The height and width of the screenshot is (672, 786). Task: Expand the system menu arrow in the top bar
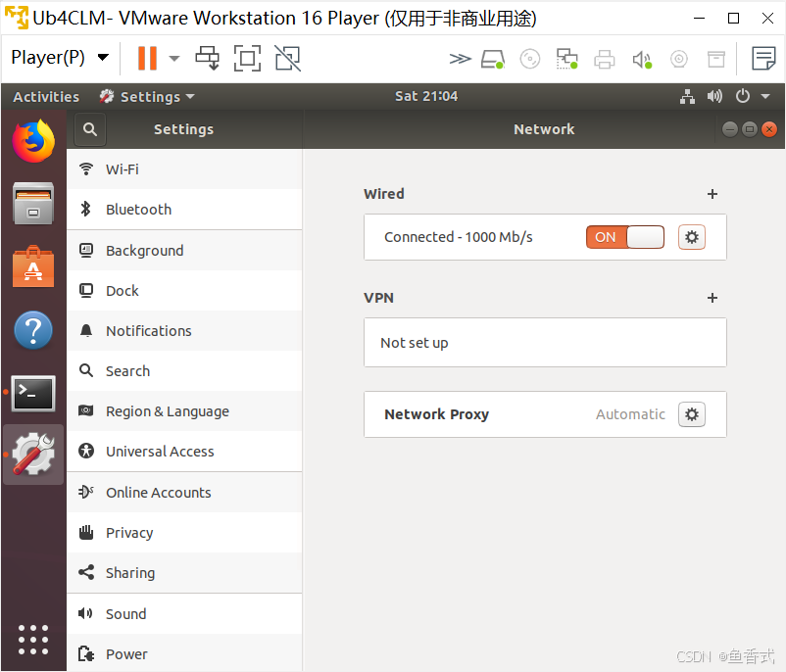(x=765, y=96)
